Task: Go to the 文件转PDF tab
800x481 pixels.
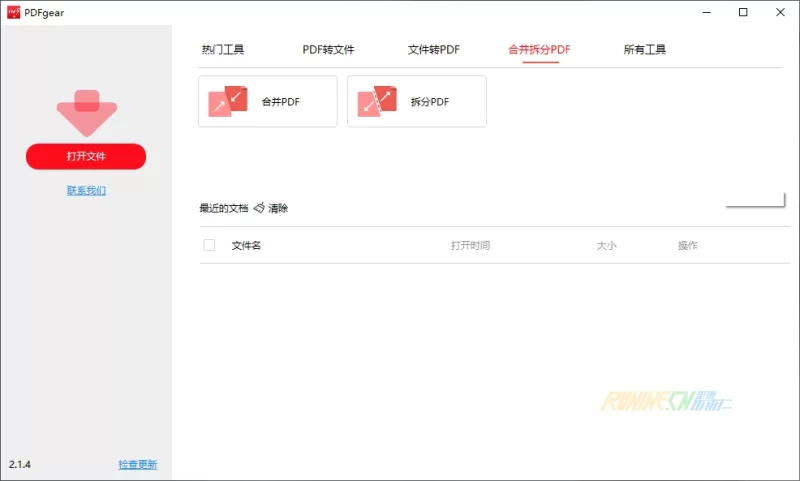Action: tap(434, 50)
